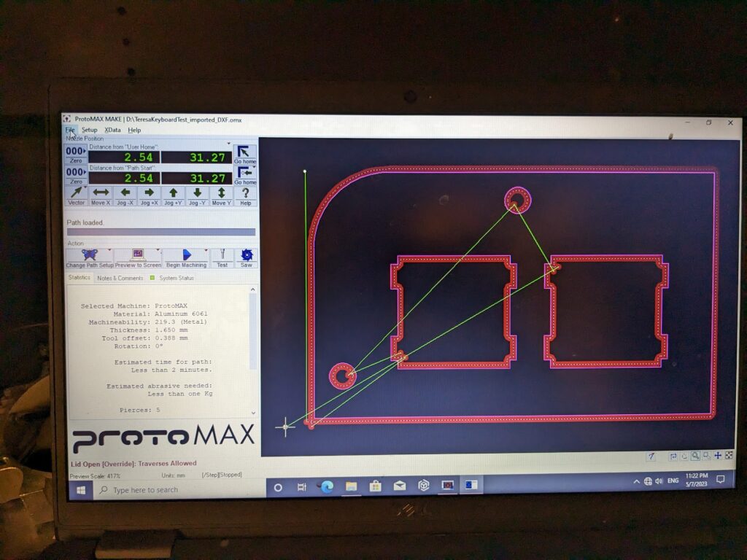Open the taskbar clock showing 11:22 PM

coord(697,480)
